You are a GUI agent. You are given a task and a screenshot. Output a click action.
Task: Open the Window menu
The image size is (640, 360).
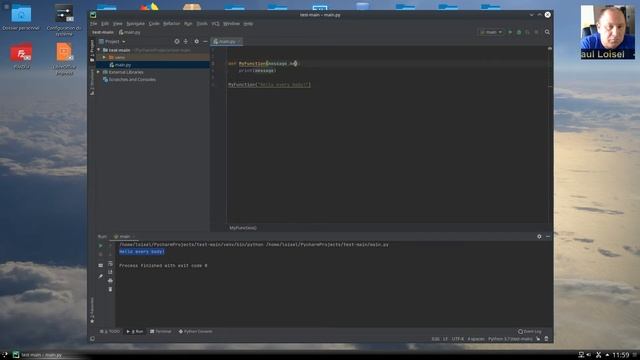231,24
